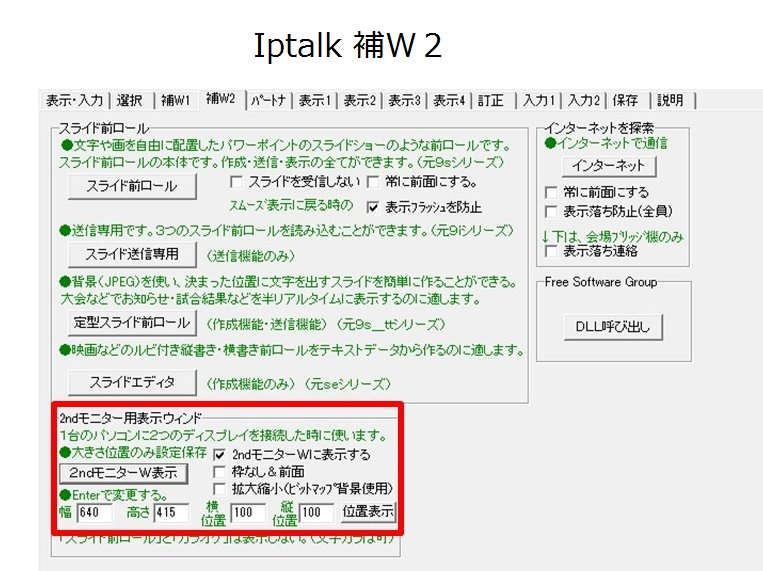Click the ●大きさ位置のみ設定保存 text
This screenshot has height=571, width=763.
133,453
